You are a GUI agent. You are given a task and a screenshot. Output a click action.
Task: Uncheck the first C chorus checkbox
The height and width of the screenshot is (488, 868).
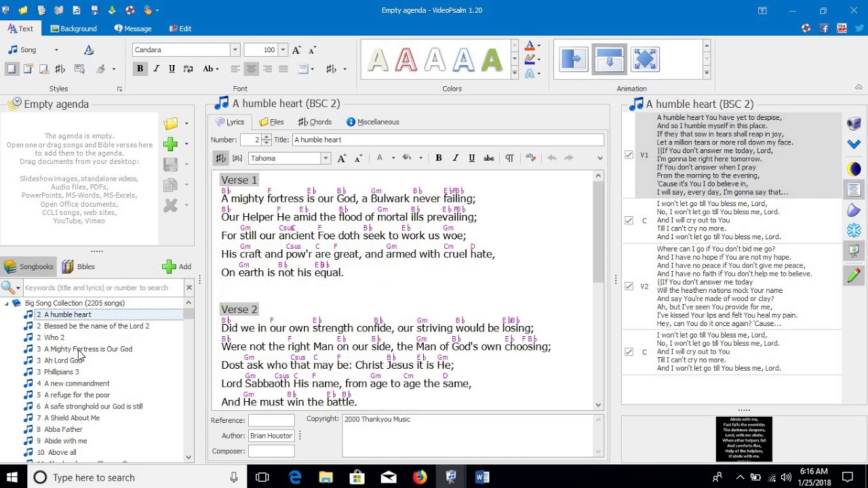629,221
